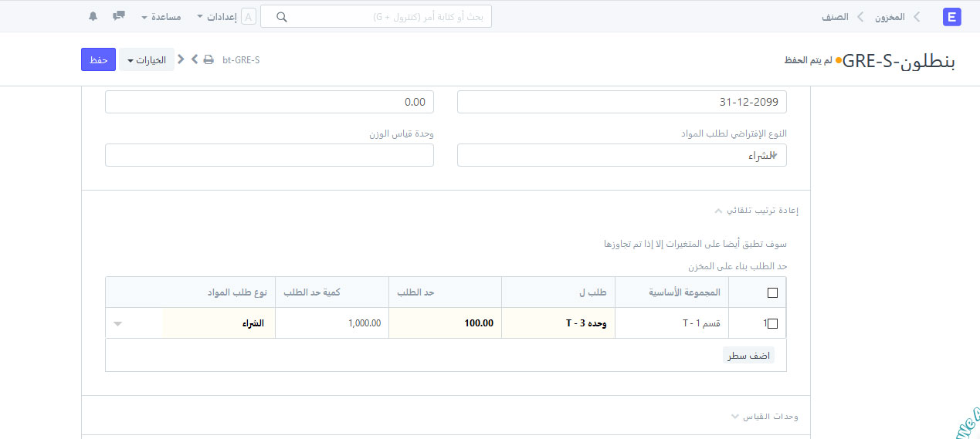
Task: Click the قسم 1 - T cell
Action: click(x=672, y=323)
